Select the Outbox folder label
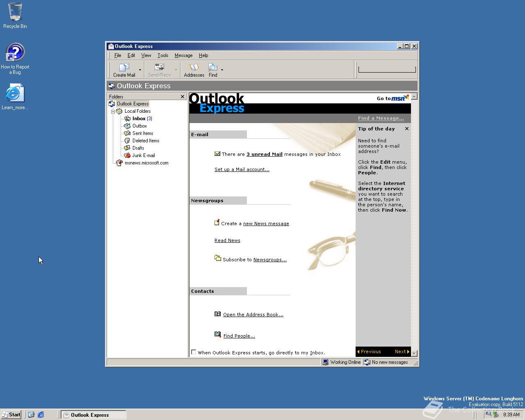This screenshot has height=420, width=525. point(139,126)
